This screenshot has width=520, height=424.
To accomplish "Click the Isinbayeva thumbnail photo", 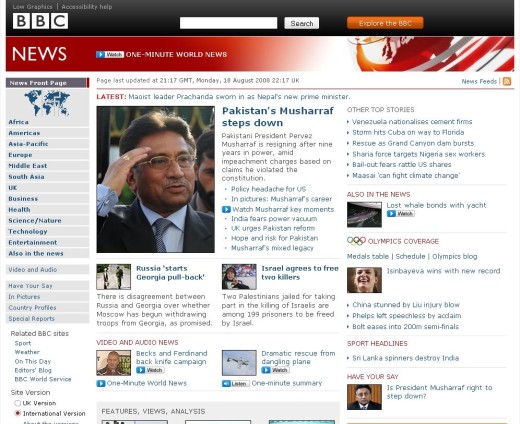I will 364,280.
